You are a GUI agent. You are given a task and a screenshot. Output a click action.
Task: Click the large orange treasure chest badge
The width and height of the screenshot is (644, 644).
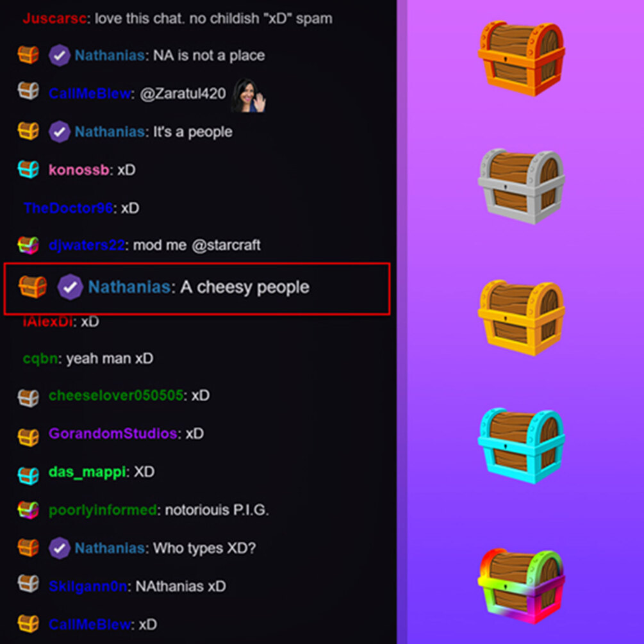(x=521, y=59)
